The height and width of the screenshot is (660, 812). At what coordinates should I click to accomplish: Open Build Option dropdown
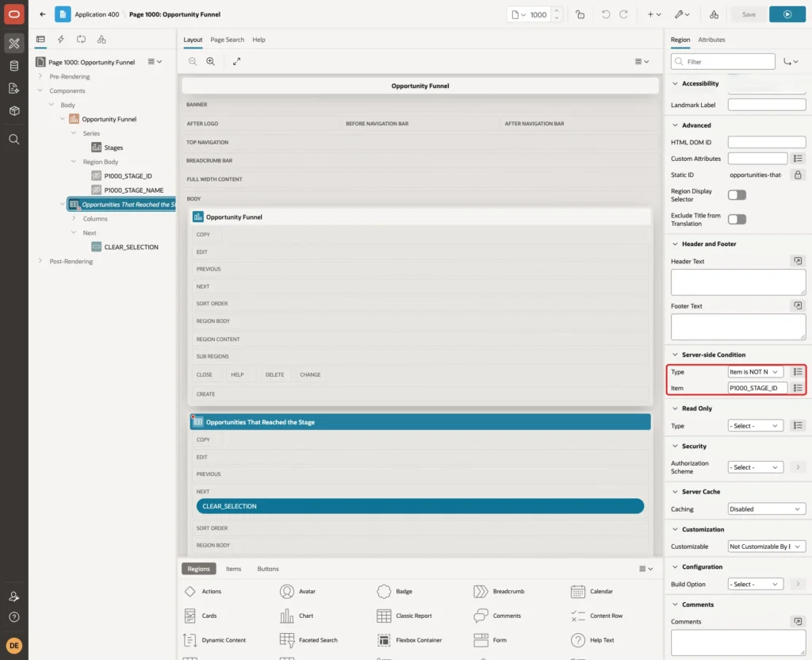(x=755, y=585)
